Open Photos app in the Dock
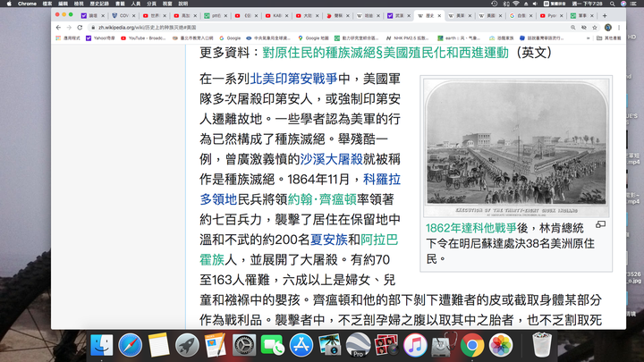 [x=501, y=345]
